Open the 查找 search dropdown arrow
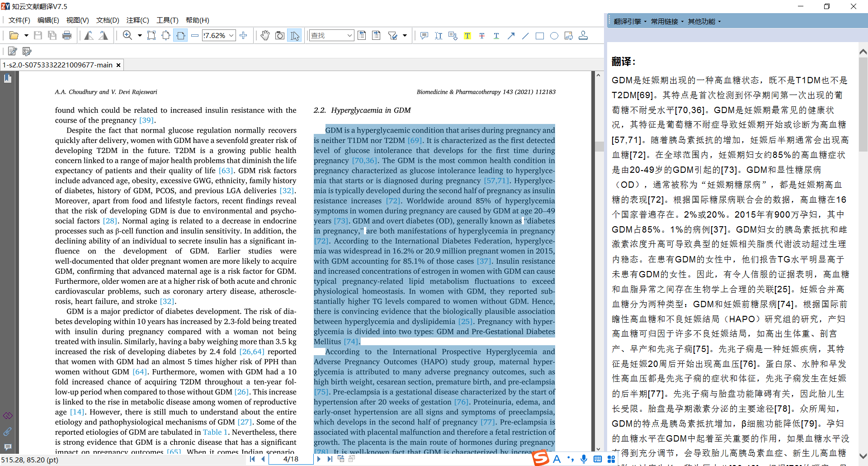Image resolution: width=868 pixels, height=466 pixels. pos(350,35)
